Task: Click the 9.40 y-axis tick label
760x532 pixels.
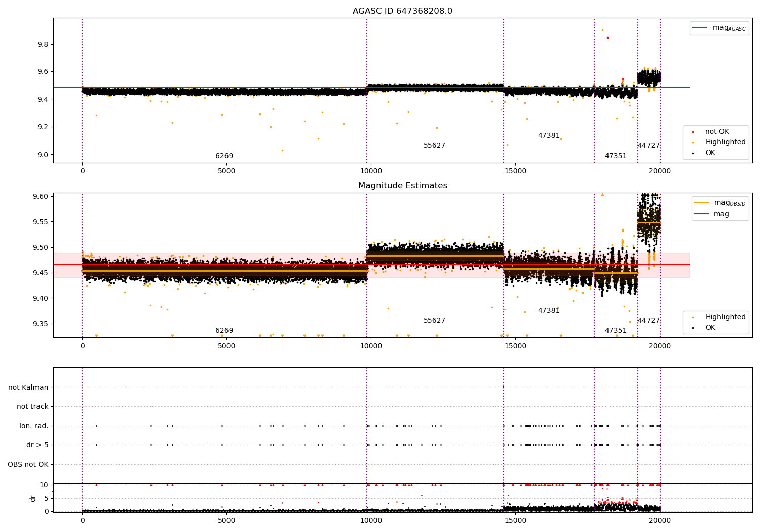Action: coord(41,298)
